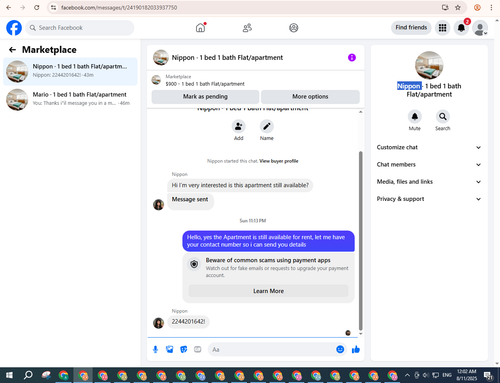Open Facebook home via logo
The image size is (500, 383).
14,28
